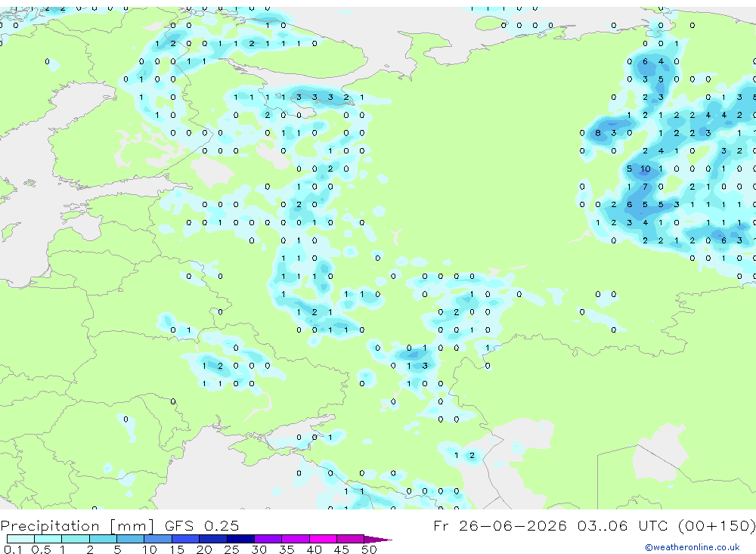This screenshot has height=554, width=756.
Task: Click the legend label '45'
Action: (342, 549)
